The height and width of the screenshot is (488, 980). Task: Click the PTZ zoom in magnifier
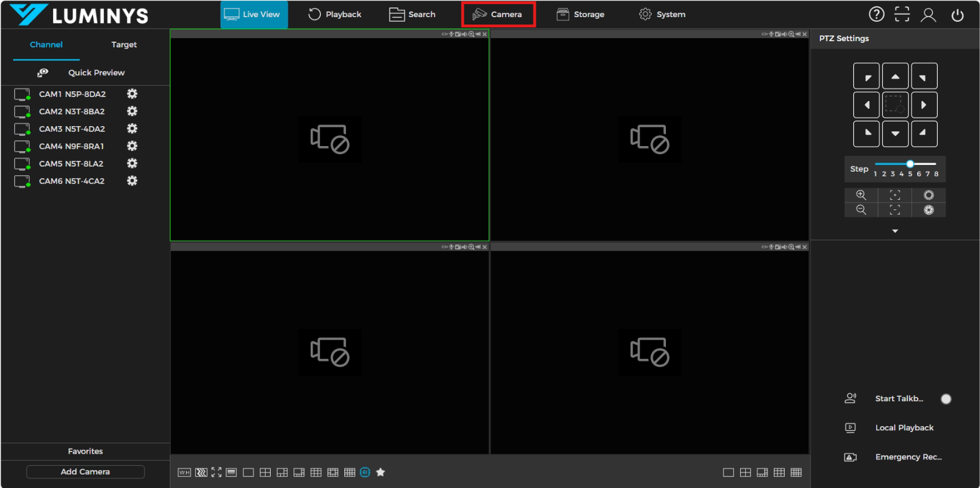(x=861, y=195)
